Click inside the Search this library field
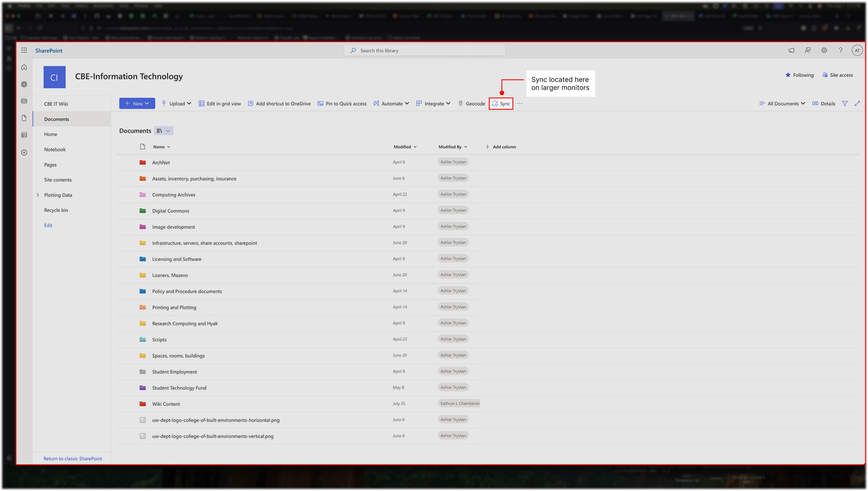The width and height of the screenshot is (868, 491). (424, 50)
